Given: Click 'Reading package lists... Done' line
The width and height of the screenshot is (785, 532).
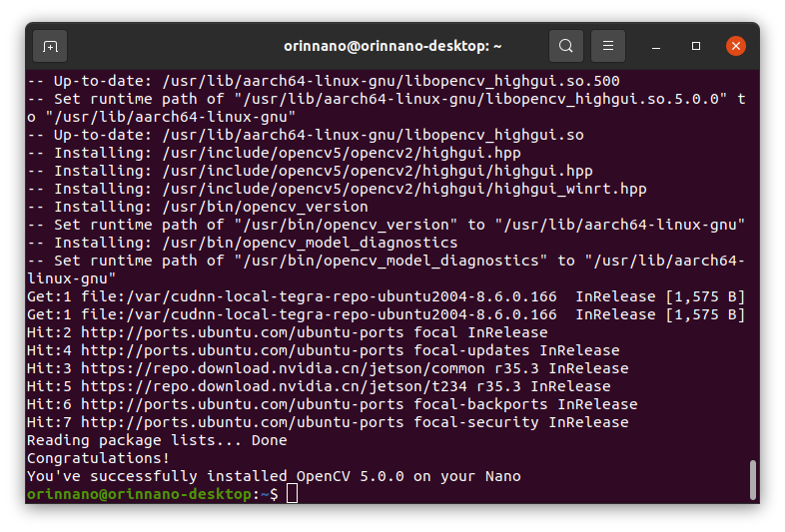Looking at the screenshot, I should [x=157, y=440].
